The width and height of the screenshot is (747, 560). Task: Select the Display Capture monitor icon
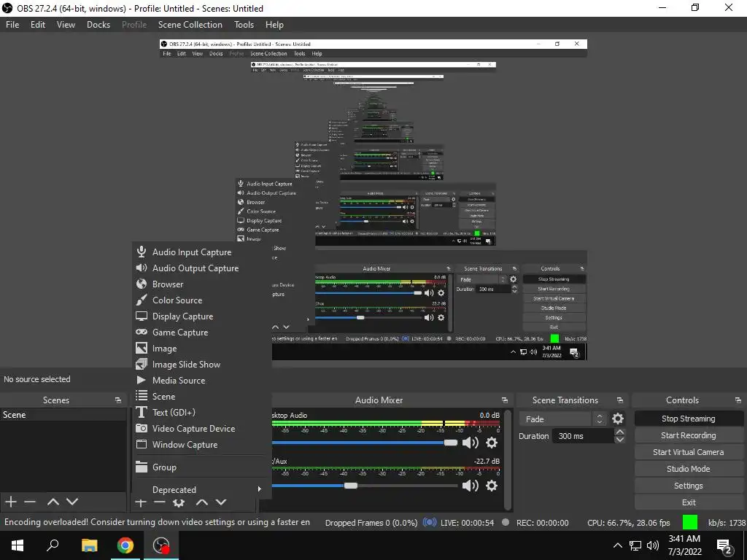pyautogui.click(x=141, y=316)
